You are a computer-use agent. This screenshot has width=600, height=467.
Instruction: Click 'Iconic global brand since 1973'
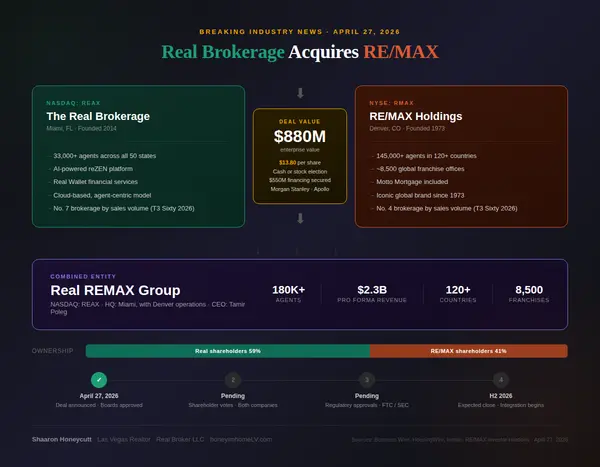click(x=420, y=195)
